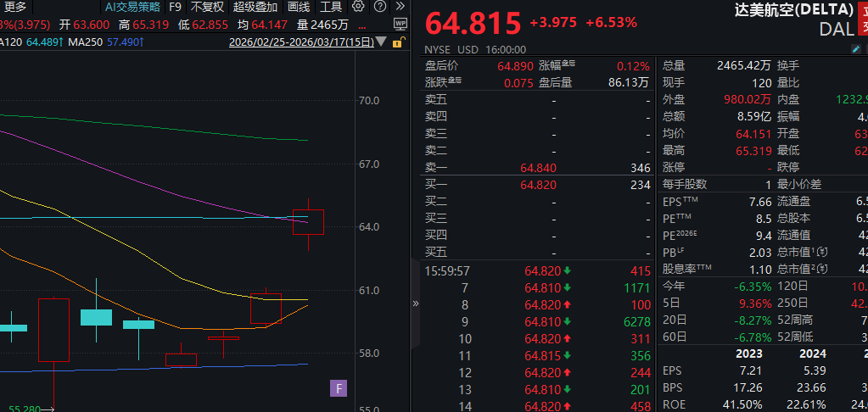This screenshot has height=412, width=868.
Task: Click the edit pencil icon below DAL
Action: click(857, 50)
